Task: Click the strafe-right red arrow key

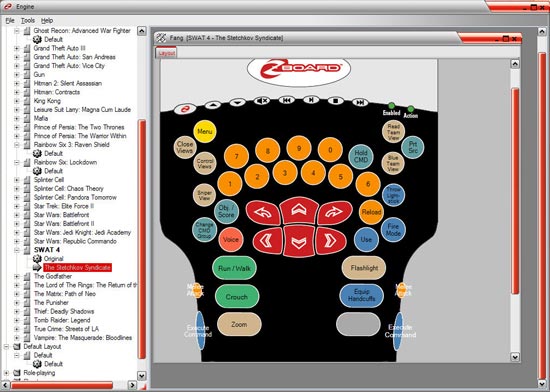Action: 330,241
